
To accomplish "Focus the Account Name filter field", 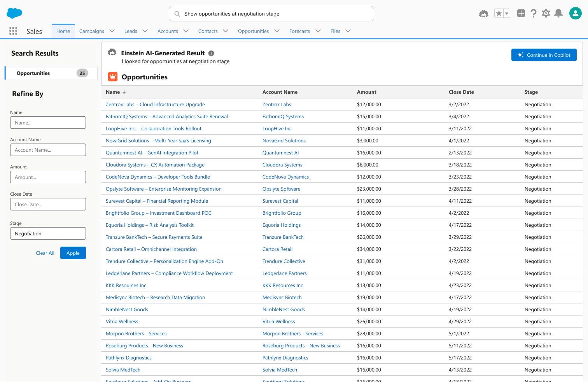I will point(48,150).
